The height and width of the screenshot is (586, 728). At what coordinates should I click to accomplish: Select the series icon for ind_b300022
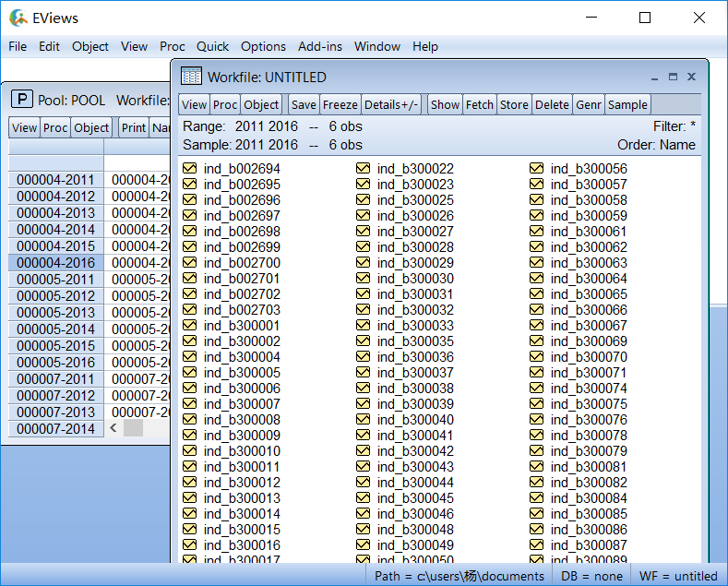pos(363,169)
